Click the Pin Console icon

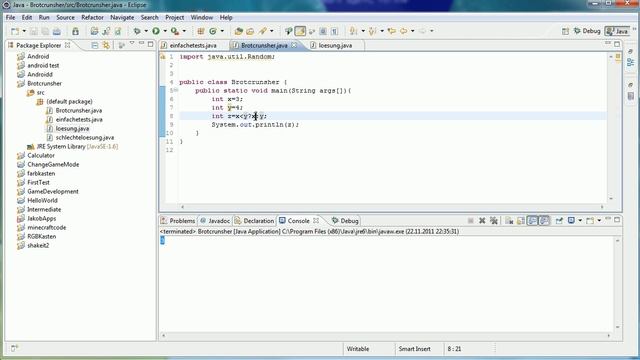click(560, 220)
